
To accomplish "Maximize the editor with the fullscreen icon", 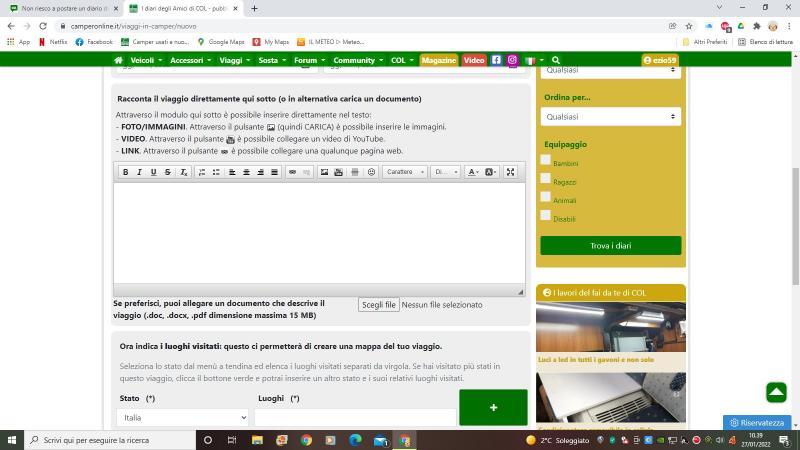I will click(510, 172).
